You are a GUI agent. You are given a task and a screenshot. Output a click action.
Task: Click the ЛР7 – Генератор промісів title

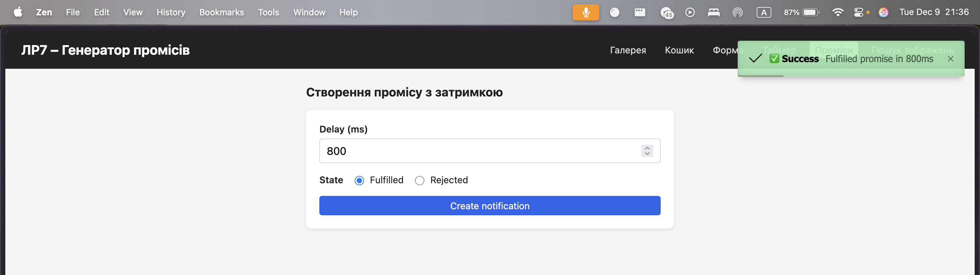pos(105,50)
